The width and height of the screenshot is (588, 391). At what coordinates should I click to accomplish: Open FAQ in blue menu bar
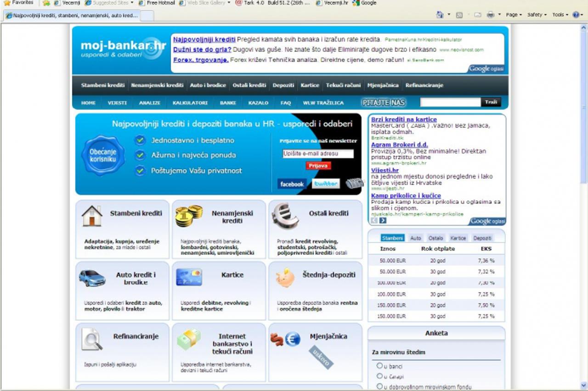[286, 103]
